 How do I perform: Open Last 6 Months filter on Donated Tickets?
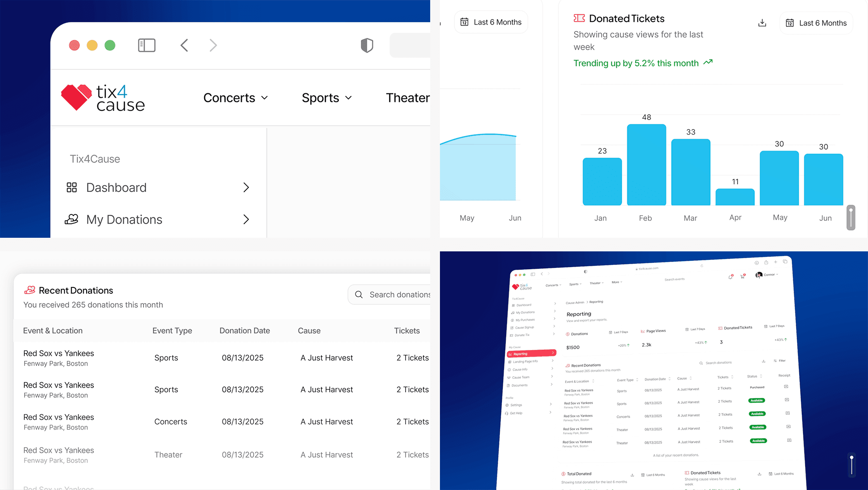(x=816, y=23)
